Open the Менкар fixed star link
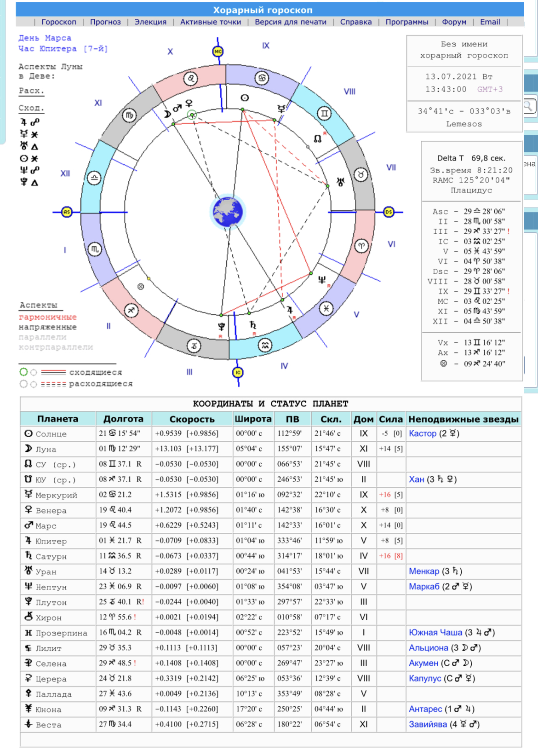This screenshot has width=538, height=756. 424,571
